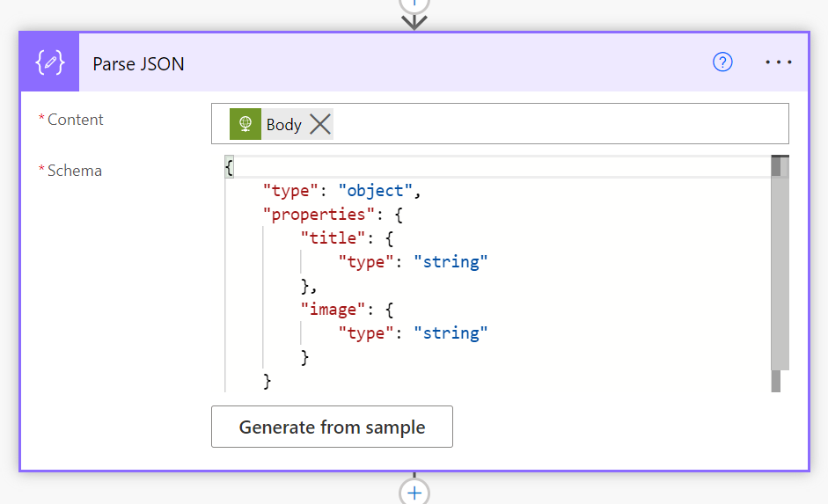The image size is (828, 504).
Task: Click the Parse JSON title to collapse card
Action: tap(139, 63)
